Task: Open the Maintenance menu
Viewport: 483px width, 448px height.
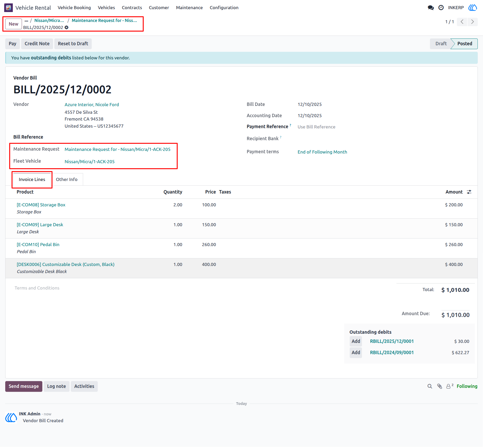Action: coord(189,8)
